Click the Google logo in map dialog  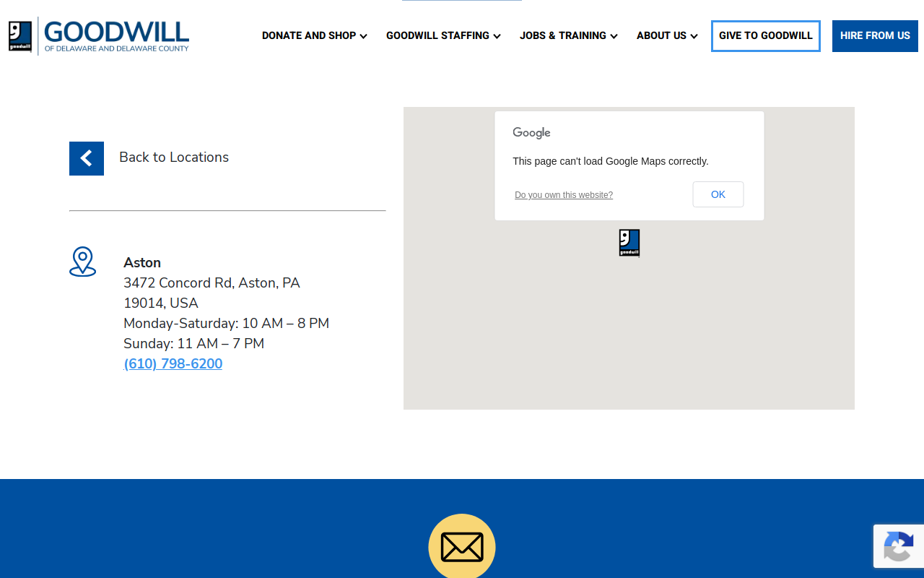click(532, 133)
